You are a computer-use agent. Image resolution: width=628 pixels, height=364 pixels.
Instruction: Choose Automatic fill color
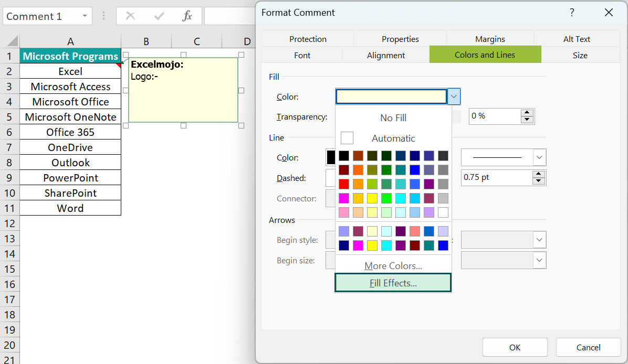tap(393, 138)
